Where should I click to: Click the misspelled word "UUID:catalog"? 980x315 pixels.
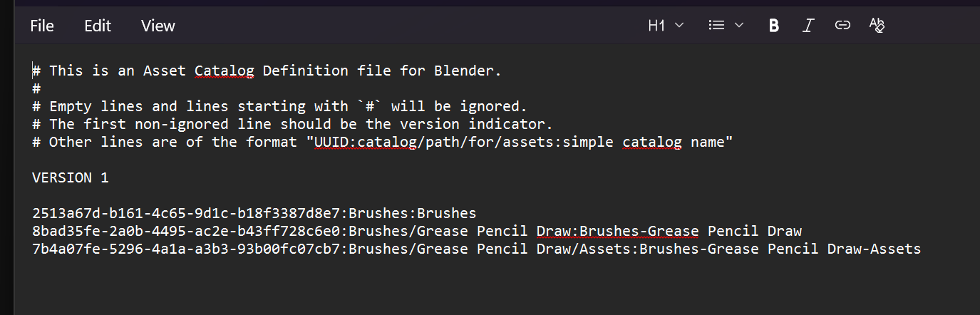361,142
